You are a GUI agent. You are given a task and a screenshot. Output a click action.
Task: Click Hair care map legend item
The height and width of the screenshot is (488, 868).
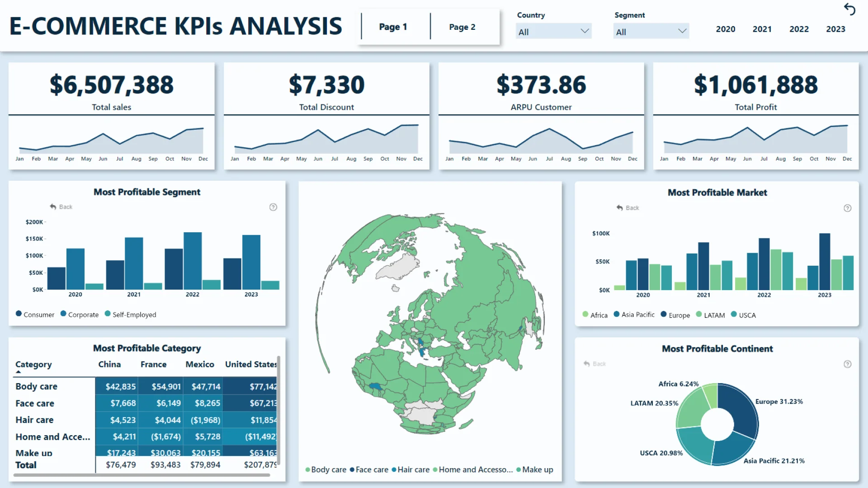coord(410,469)
